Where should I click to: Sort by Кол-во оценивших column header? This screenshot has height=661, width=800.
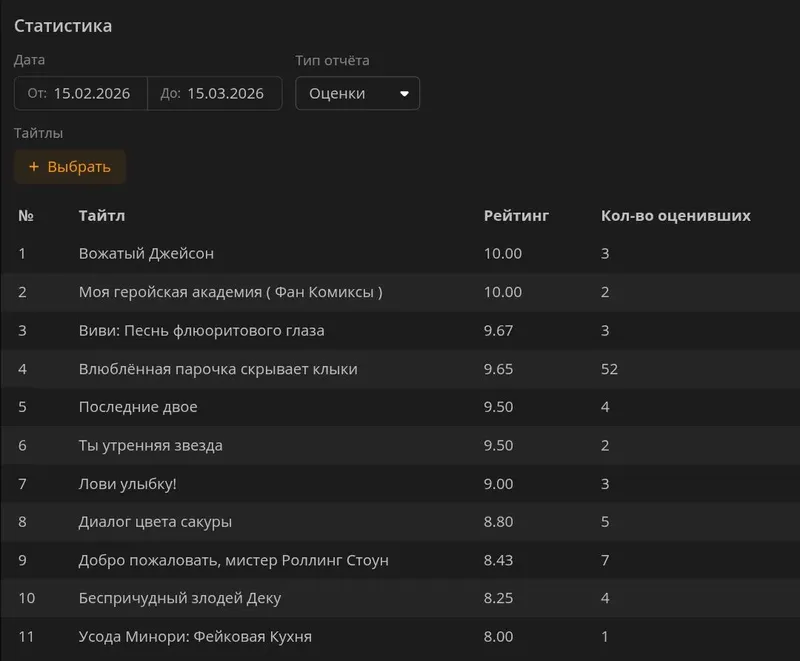click(675, 216)
